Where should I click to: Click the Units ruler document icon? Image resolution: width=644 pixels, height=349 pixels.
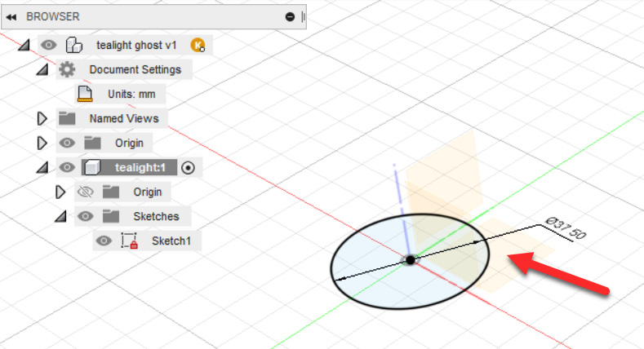point(85,94)
